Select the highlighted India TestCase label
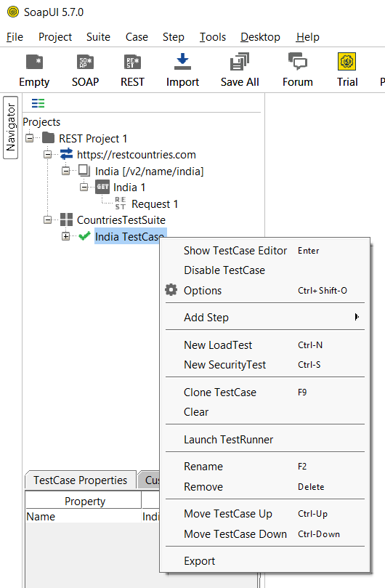385x588 pixels. [x=129, y=237]
